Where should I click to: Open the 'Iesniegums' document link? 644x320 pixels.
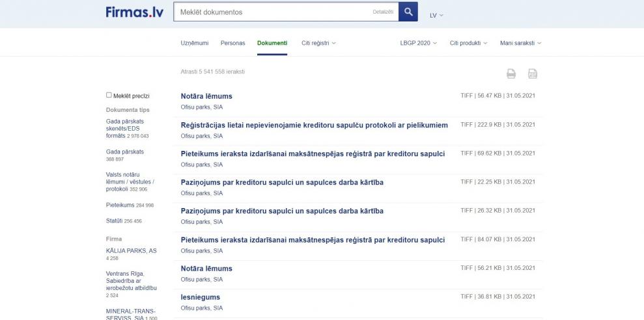tap(201, 297)
